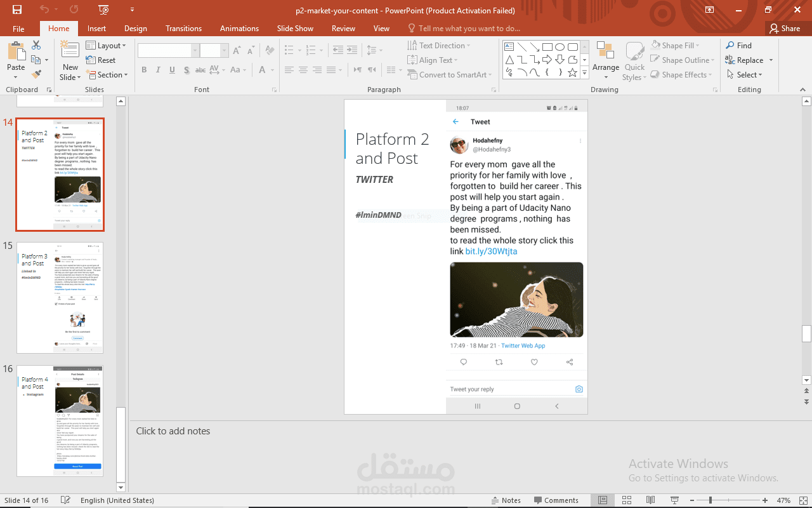Switch to the Design ribbon tab
Viewport: 812px width, 508px height.
135,28
